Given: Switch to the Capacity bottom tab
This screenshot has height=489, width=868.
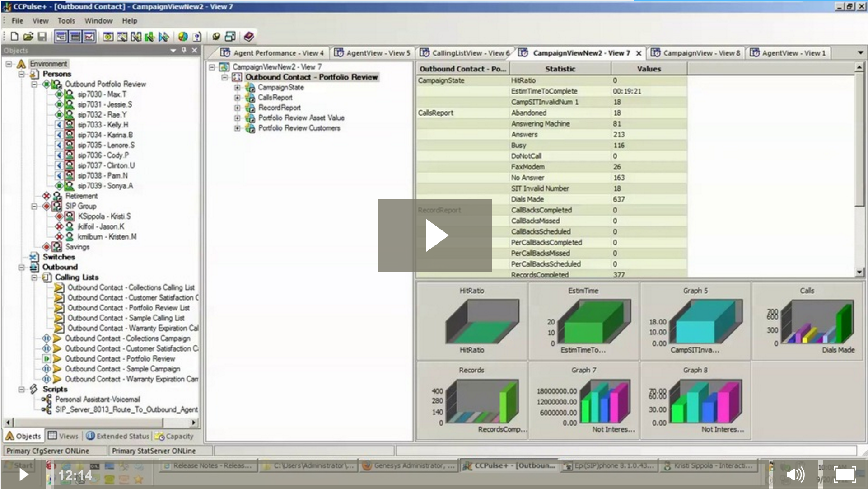Looking at the screenshot, I should pyautogui.click(x=174, y=436).
